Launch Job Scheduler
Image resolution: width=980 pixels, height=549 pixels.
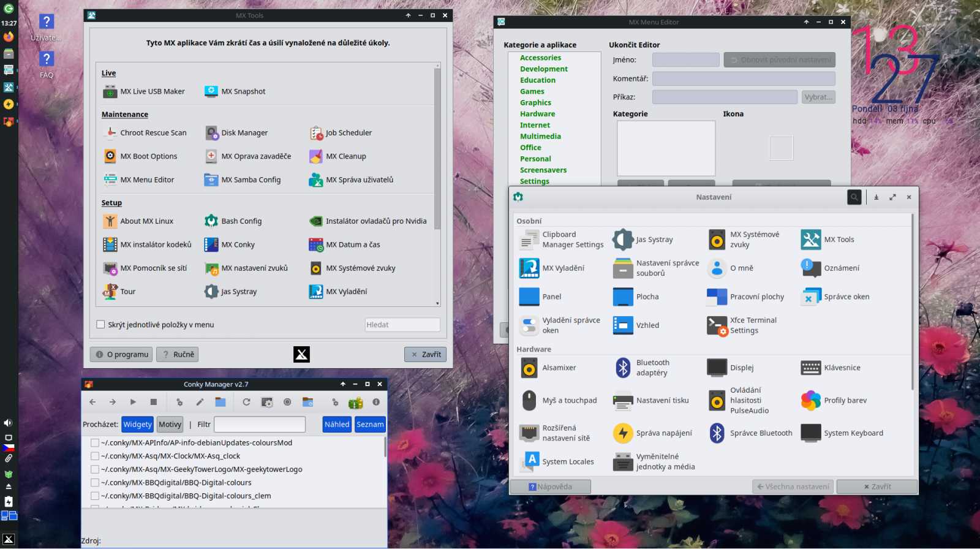pos(341,133)
